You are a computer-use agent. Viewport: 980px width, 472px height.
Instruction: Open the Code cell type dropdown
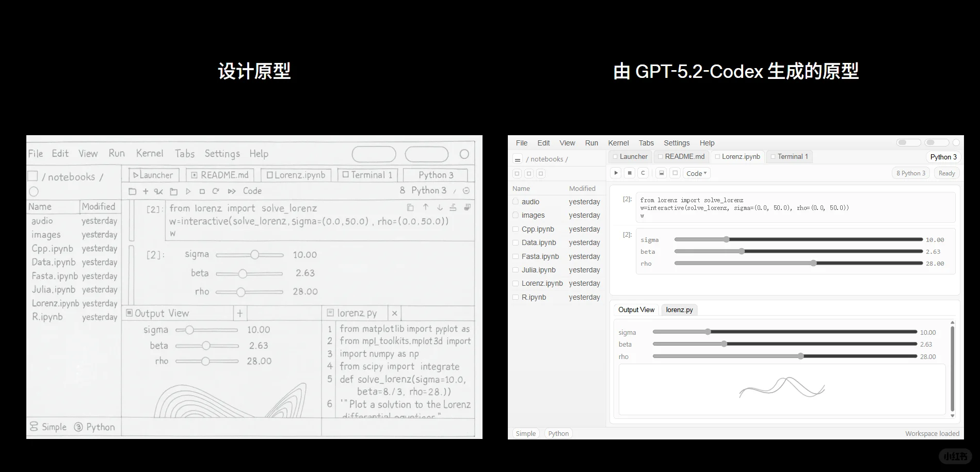click(696, 173)
